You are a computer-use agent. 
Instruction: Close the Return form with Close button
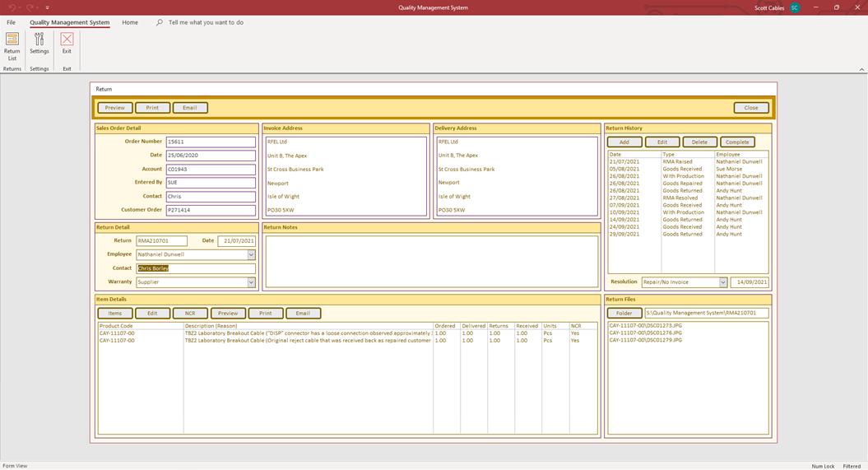(751, 108)
